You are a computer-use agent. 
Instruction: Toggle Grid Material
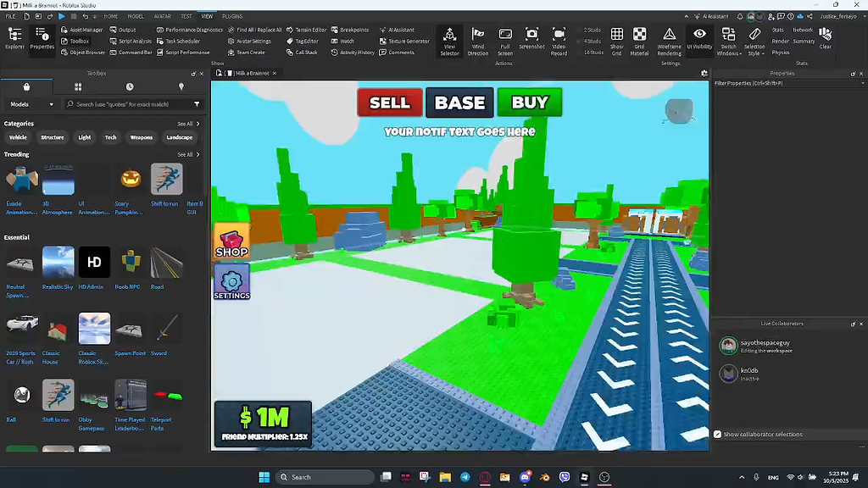[639, 42]
